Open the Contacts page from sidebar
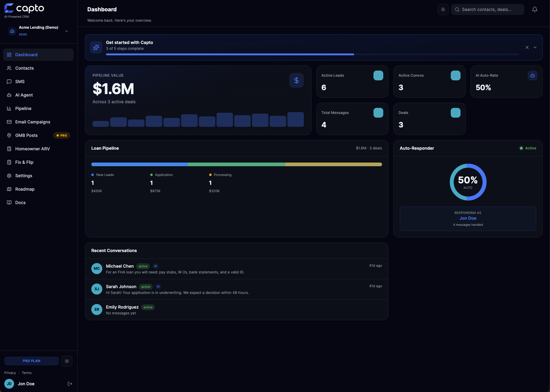This screenshot has width=550, height=392. pyautogui.click(x=38, y=68)
